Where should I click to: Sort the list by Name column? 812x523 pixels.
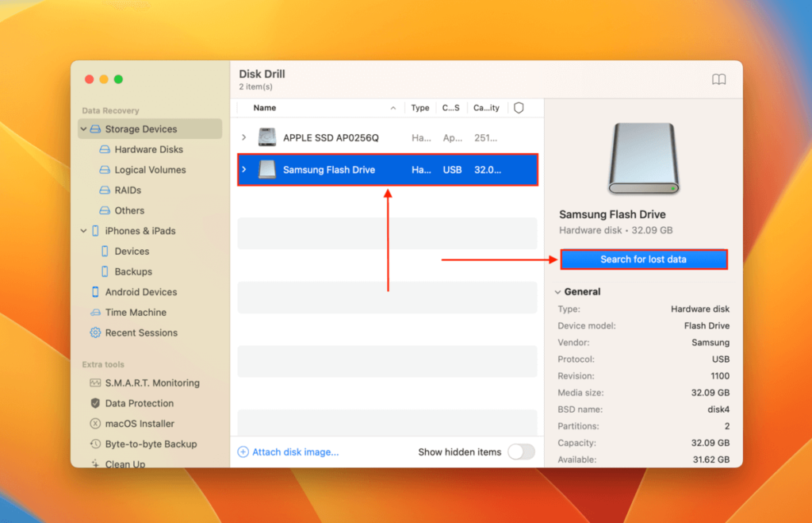(x=264, y=107)
